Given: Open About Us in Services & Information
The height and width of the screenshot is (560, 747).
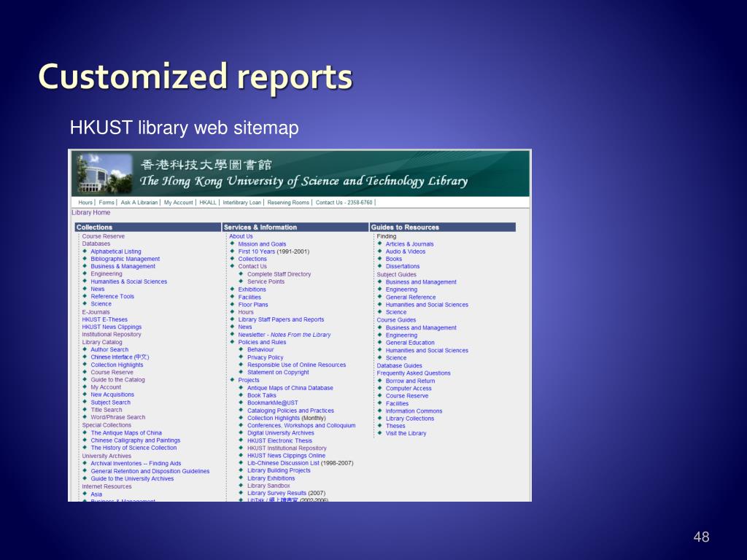Looking at the screenshot, I should (x=241, y=236).
